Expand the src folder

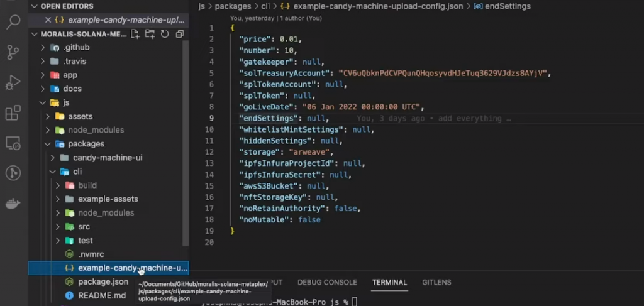click(x=57, y=227)
